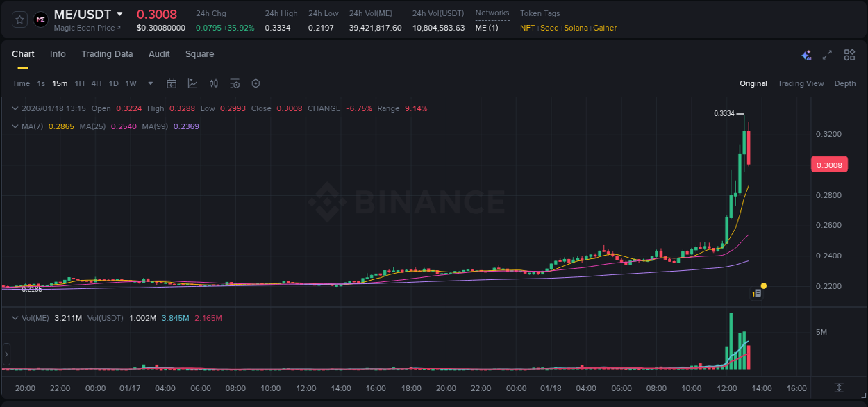Select the Depth view option

tap(845, 83)
